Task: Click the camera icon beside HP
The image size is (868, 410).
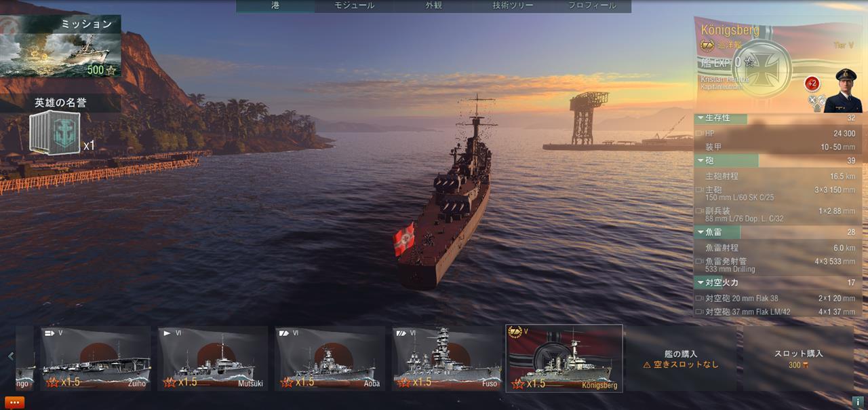Action: (700, 134)
